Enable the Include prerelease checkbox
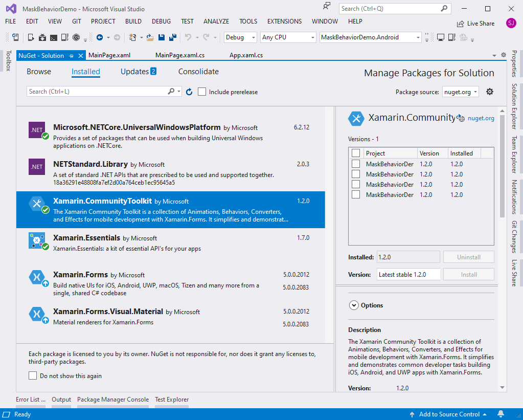The height and width of the screenshot is (420, 523). point(202,92)
